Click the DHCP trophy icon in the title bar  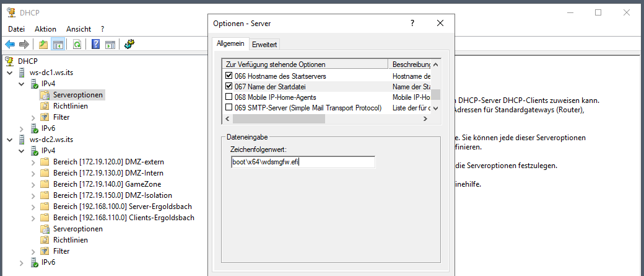[x=12, y=12]
